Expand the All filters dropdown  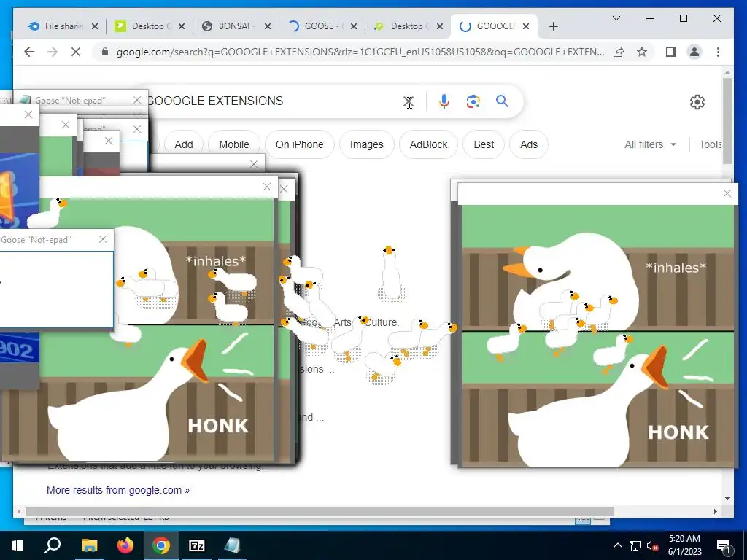click(x=650, y=144)
